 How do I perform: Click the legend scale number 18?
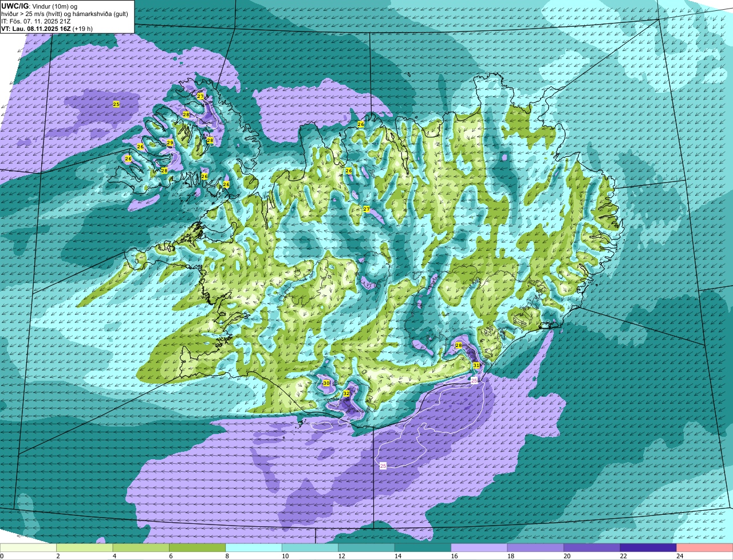click(510, 556)
